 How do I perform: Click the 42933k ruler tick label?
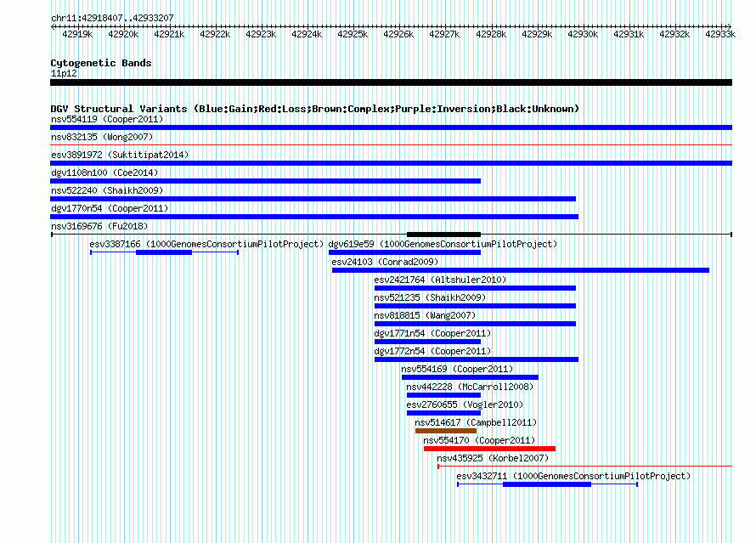[x=720, y=34]
